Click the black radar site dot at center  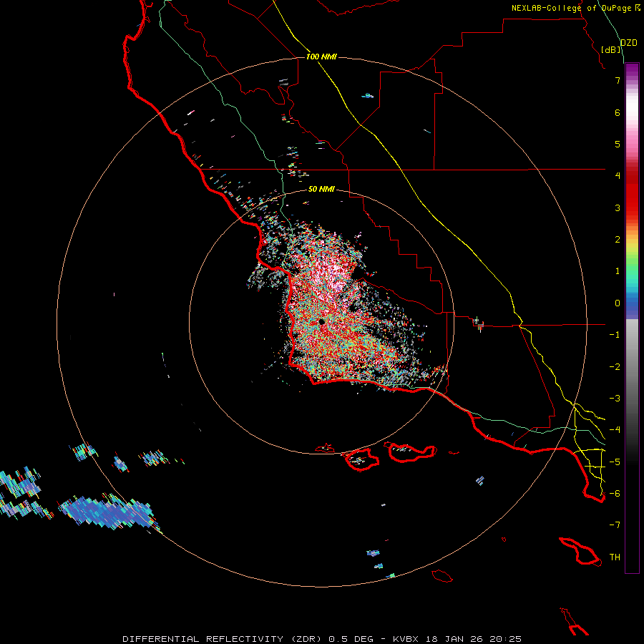[321, 322]
